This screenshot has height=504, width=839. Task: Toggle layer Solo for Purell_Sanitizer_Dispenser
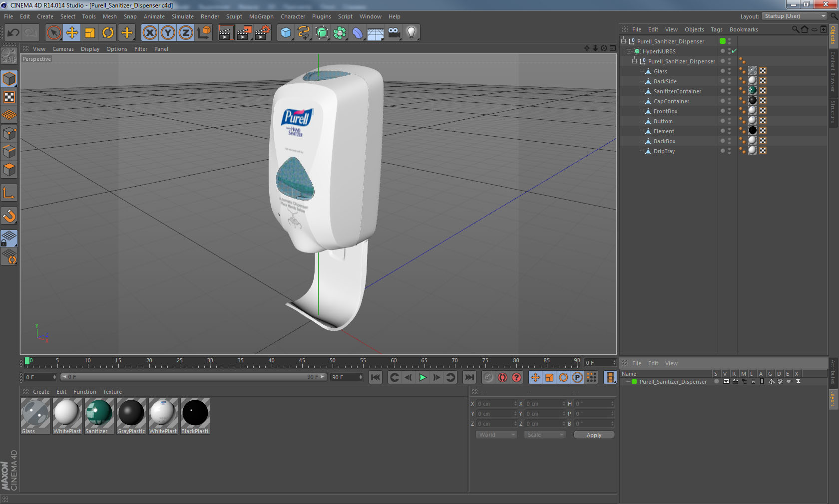click(x=716, y=381)
